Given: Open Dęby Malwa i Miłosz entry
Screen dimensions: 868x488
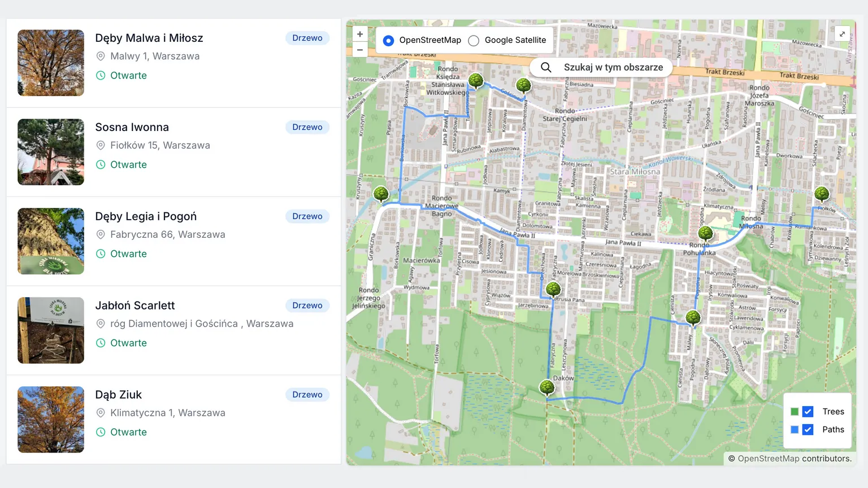Looking at the screenshot, I should (x=149, y=38).
